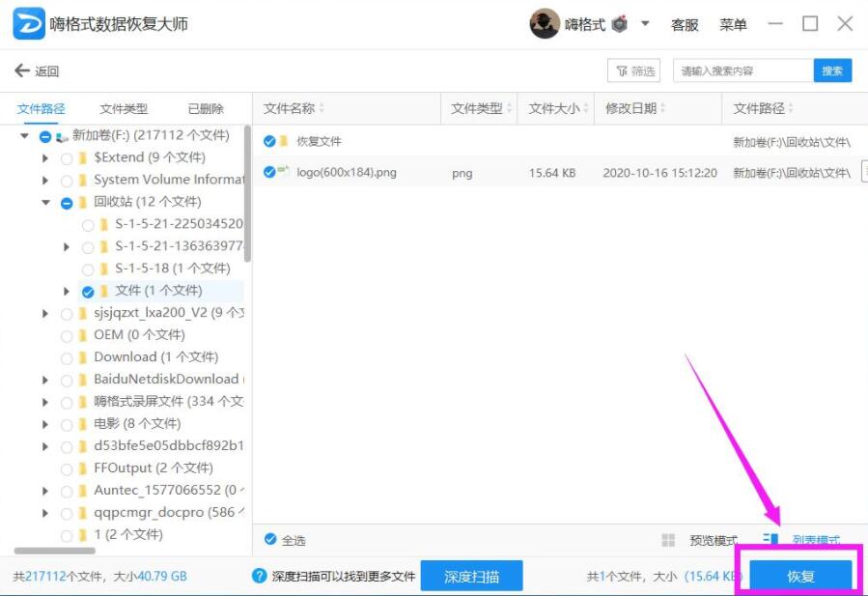Viewport: 868px width, 596px height.
Task: Uncheck the logo(600x184).png checkbox
Action: coord(269,172)
